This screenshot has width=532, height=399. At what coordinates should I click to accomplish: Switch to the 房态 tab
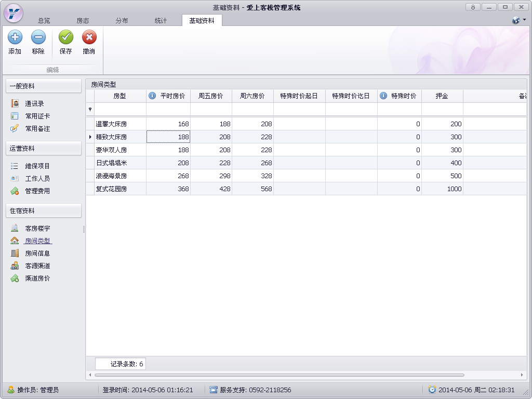point(83,21)
